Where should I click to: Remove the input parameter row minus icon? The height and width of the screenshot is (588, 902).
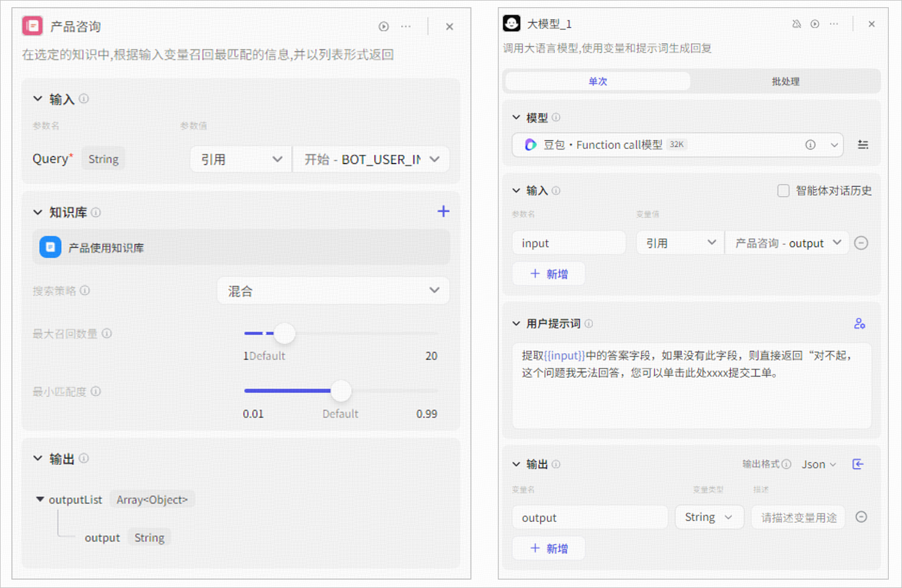(x=861, y=243)
